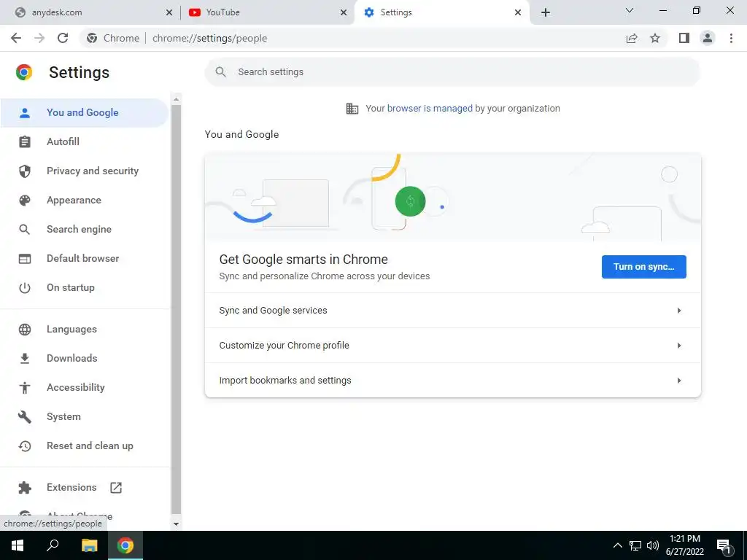Expand Sync and Google services

click(452, 311)
